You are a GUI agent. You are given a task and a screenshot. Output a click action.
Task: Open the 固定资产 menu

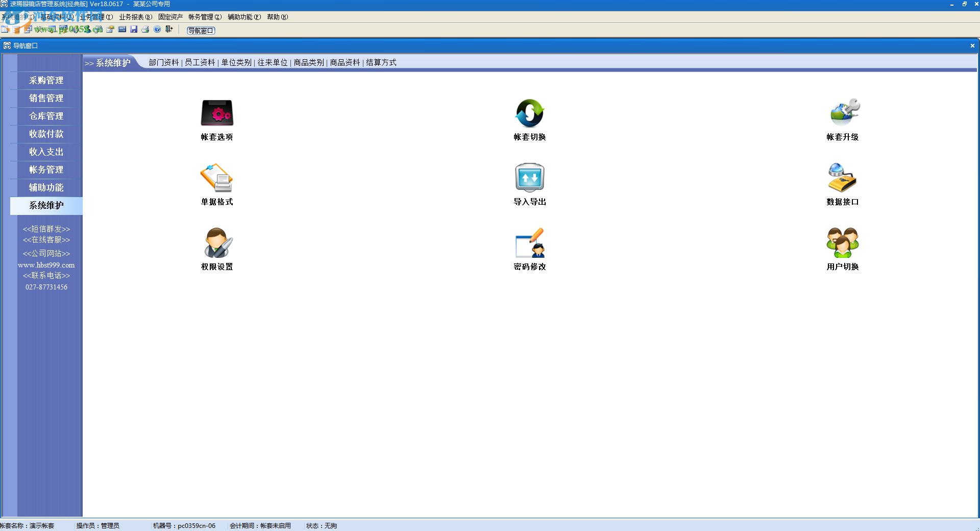pyautogui.click(x=170, y=17)
